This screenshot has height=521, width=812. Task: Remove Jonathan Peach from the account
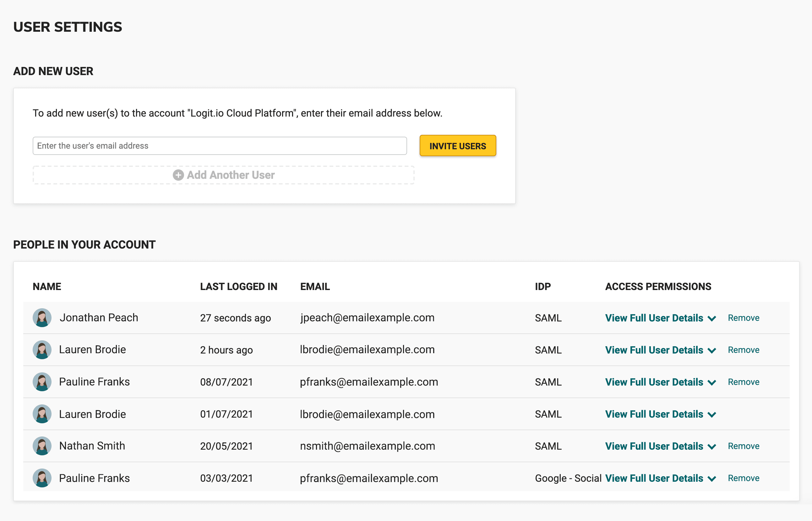coord(743,318)
